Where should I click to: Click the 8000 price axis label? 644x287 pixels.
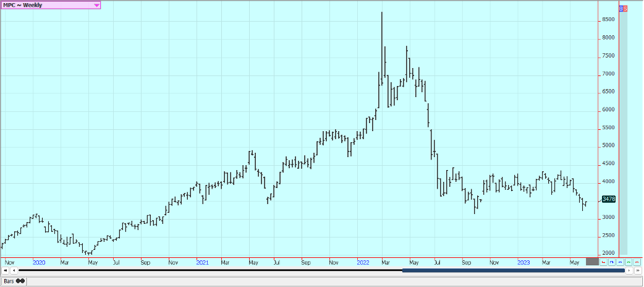point(608,38)
